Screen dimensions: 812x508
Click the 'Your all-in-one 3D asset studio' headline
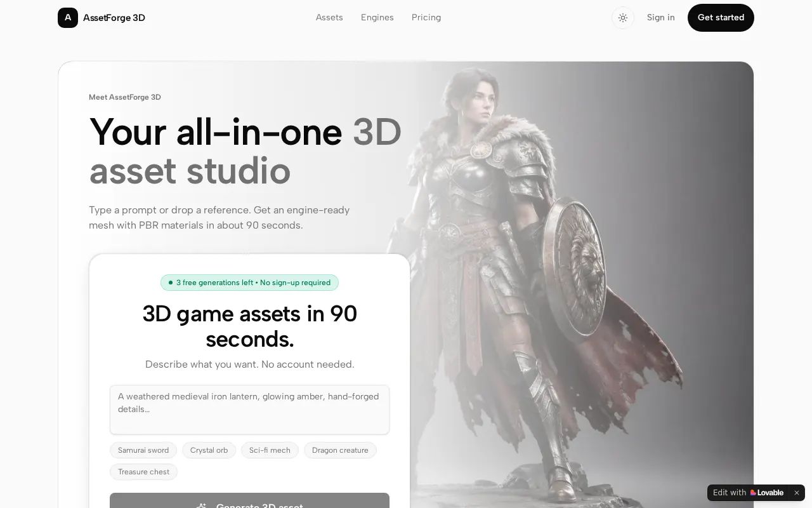click(x=246, y=151)
